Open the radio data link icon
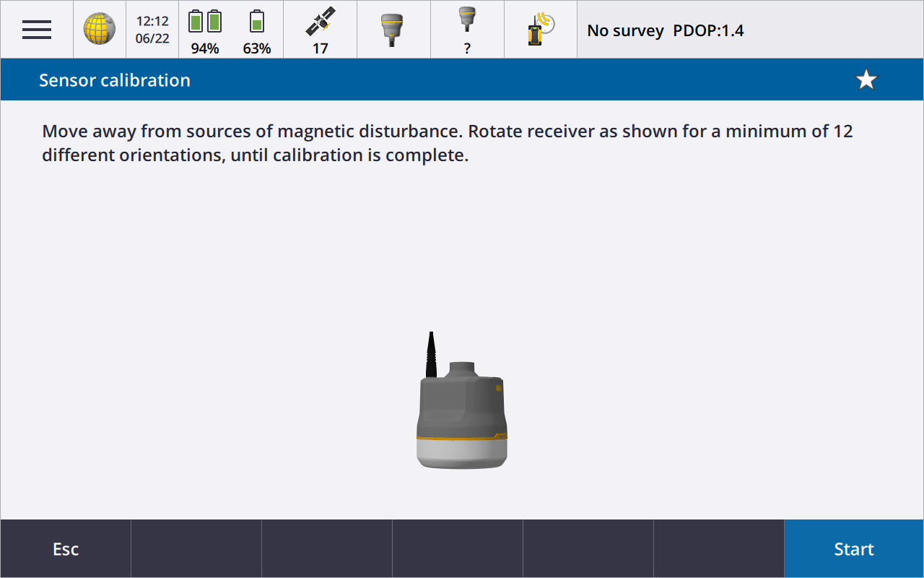 coord(540,30)
